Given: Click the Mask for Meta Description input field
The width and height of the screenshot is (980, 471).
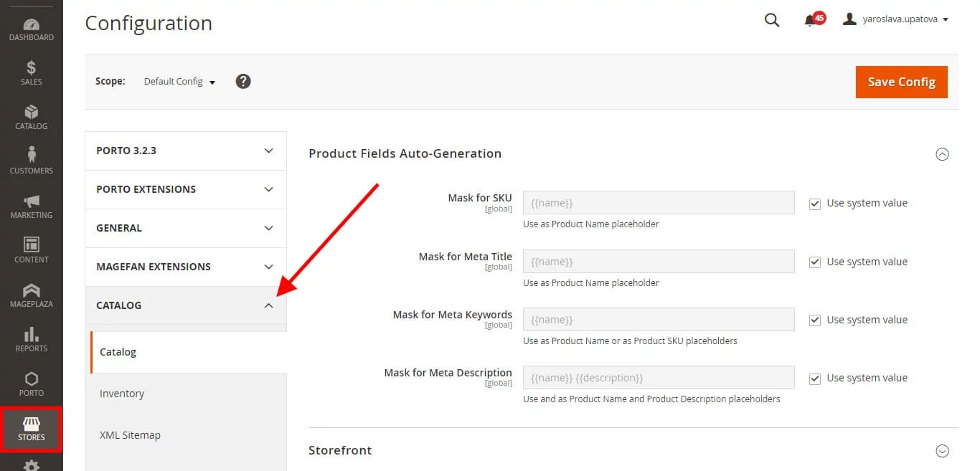Looking at the screenshot, I should 658,377.
